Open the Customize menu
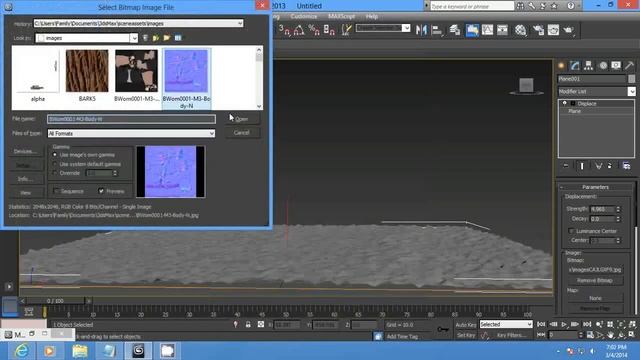This screenshot has height=360, width=640. 304,16
